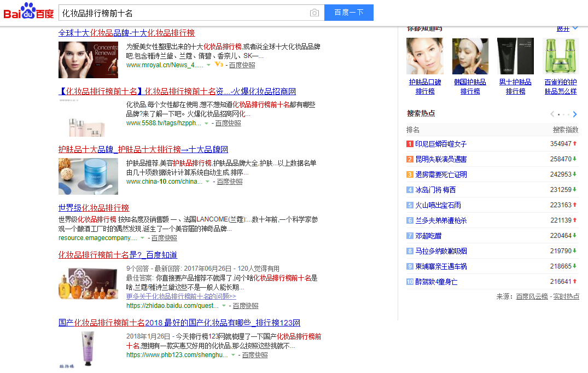Screen dimensions: 588x373
Task: Click the V3 credibility badge for mroyal.cn
Action: point(219,65)
